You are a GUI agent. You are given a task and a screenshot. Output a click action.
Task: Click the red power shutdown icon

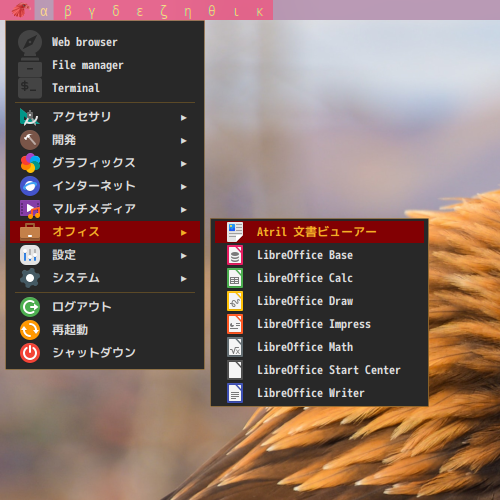(x=30, y=353)
